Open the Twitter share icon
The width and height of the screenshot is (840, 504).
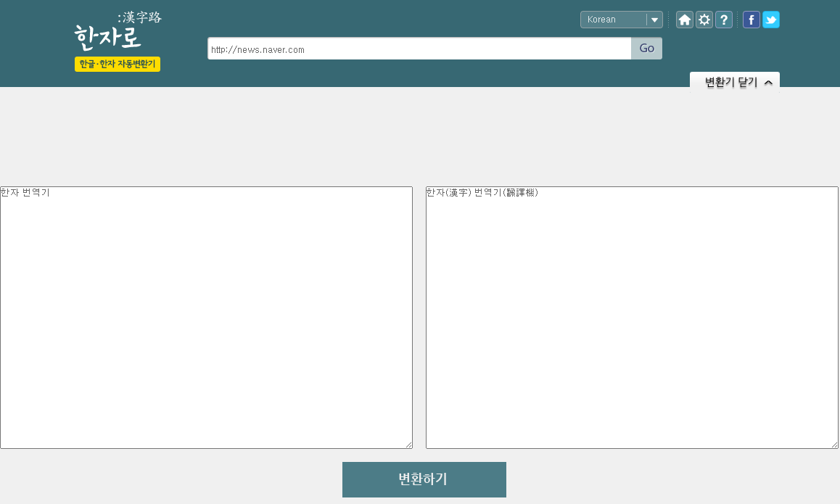click(770, 20)
